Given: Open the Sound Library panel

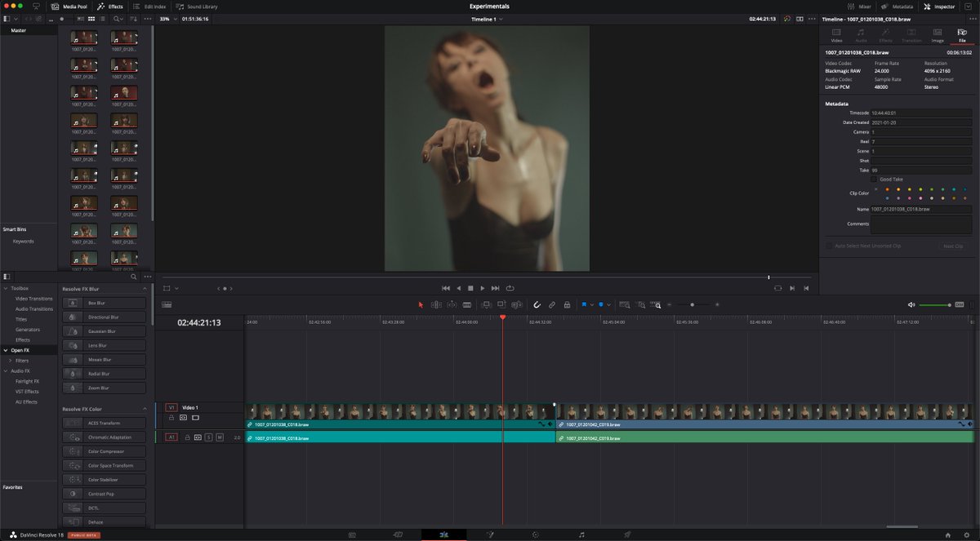Looking at the screenshot, I should [198, 6].
